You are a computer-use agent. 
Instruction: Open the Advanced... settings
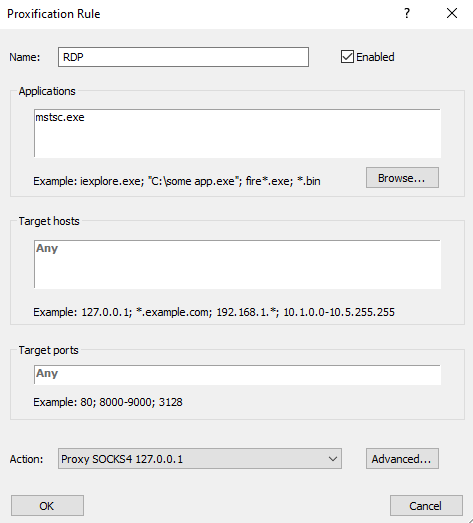[x=402, y=459]
